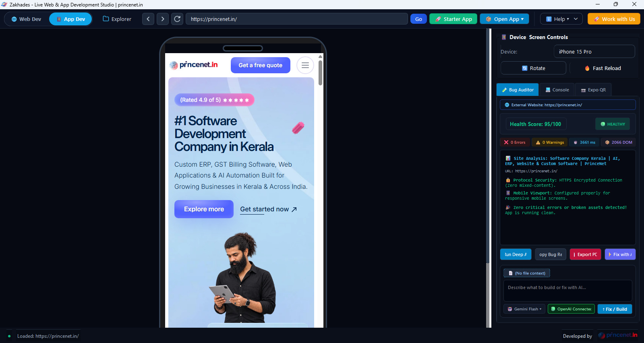The height and width of the screenshot is (343, 644).
Task: Click the princenet.in logo in the phone preview
Action: pyautogui.click(x=194, y=65)
